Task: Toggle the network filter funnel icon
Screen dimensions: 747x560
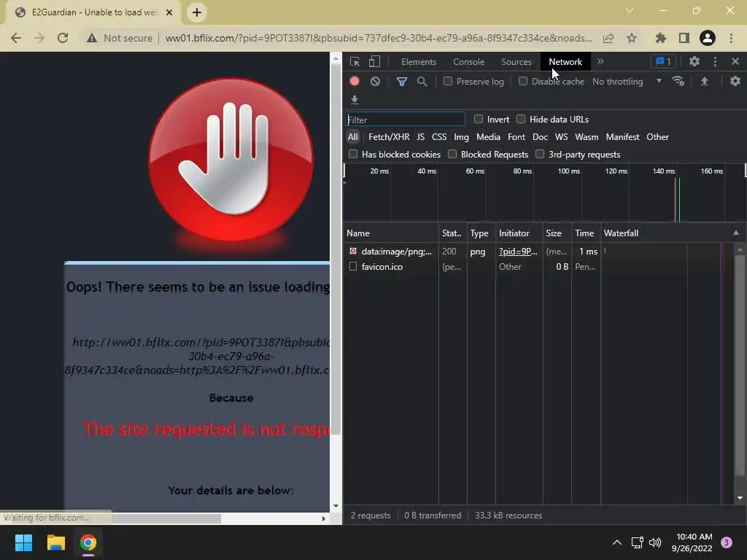Action: point(402,82)
